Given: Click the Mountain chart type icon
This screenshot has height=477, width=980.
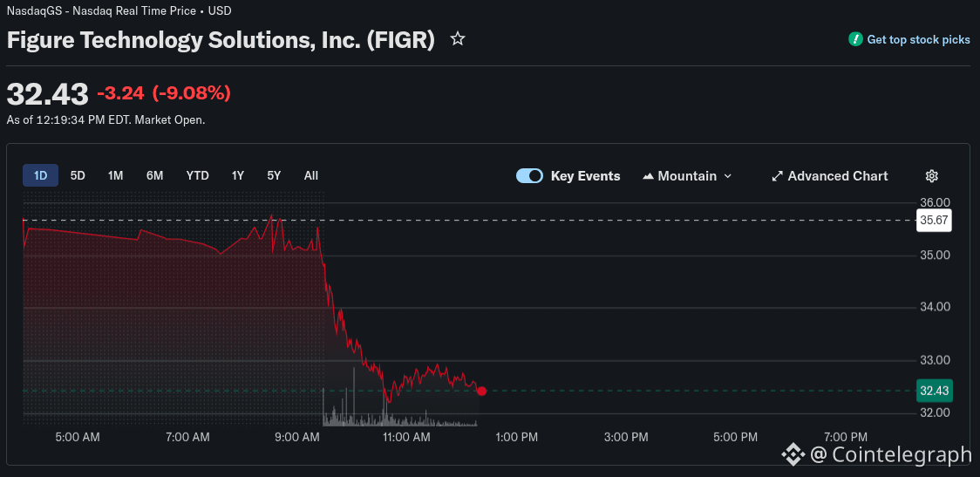Looking at the screenshot, I should [x=648, y=176].
